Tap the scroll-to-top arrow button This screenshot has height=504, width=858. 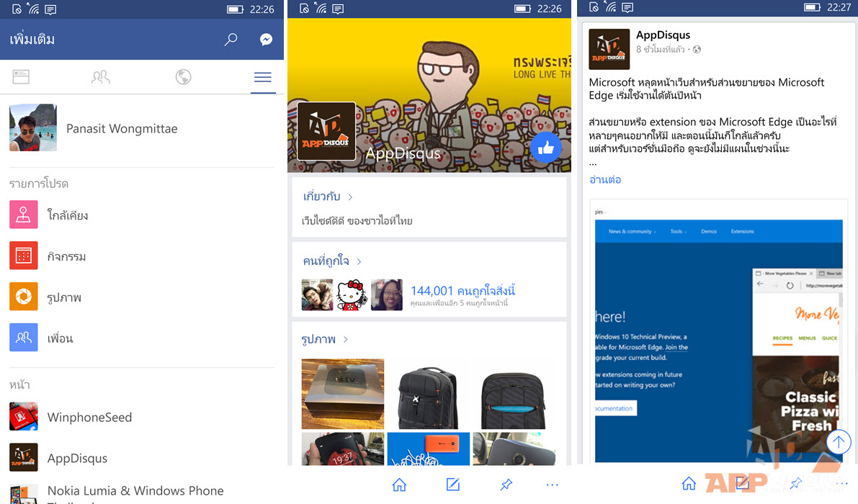tap(839, 441)
